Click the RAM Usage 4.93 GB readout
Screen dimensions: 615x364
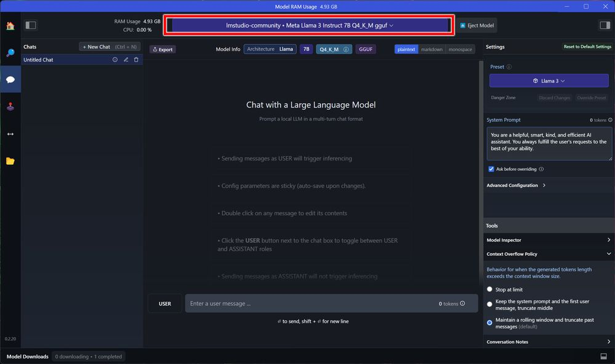pos(137,22)
